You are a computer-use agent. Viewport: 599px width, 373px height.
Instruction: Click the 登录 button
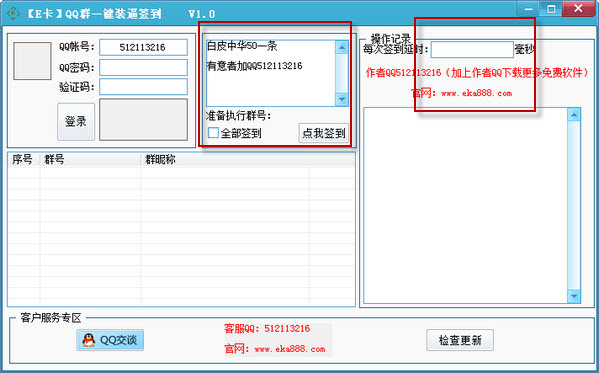[x=76, y=122]
